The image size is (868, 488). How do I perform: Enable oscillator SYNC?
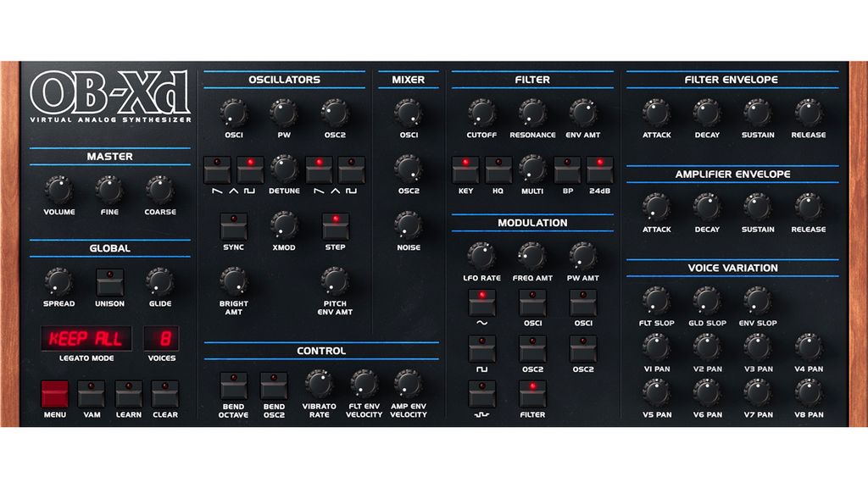[x=232, y=227]
